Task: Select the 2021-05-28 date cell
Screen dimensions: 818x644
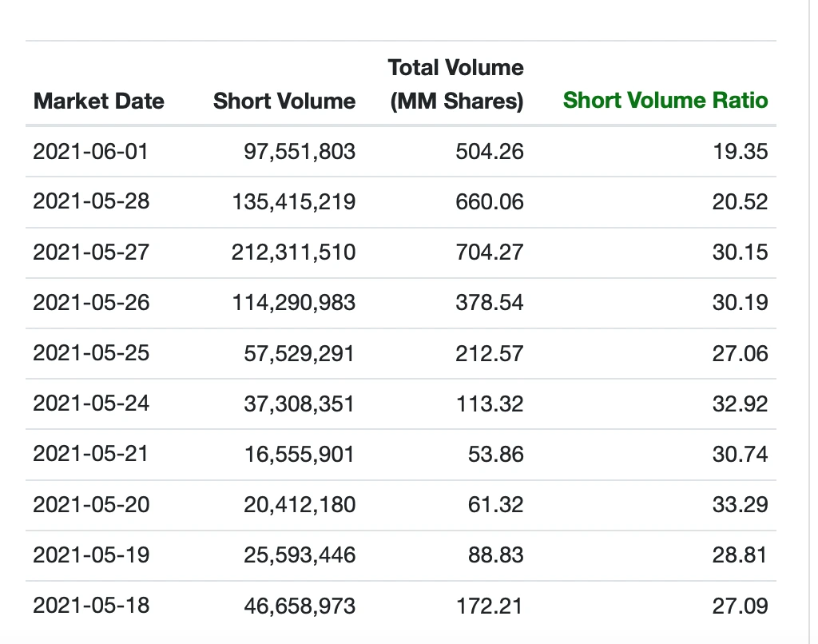Action: pos(91,201)
